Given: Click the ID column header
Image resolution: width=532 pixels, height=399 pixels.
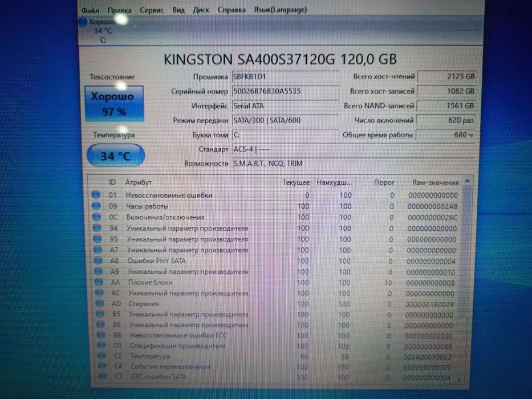Looking at the screenshot, I should (x=112, y=182).
